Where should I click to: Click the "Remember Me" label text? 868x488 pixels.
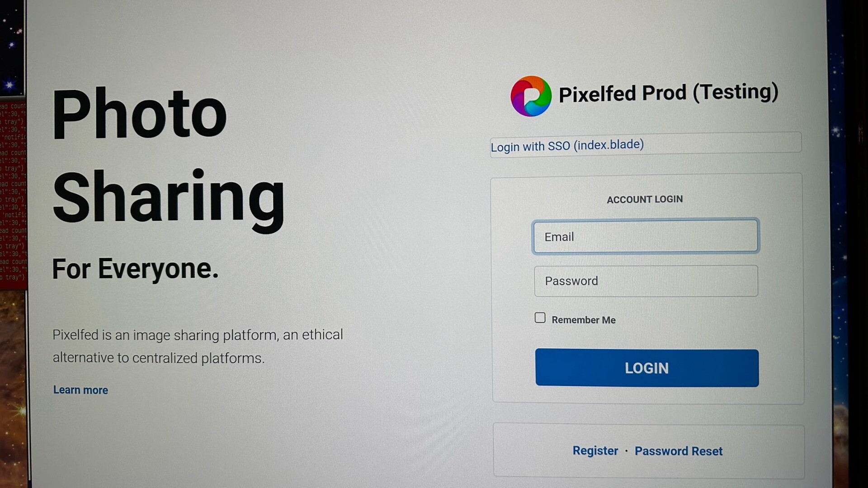tap(583, 320)
